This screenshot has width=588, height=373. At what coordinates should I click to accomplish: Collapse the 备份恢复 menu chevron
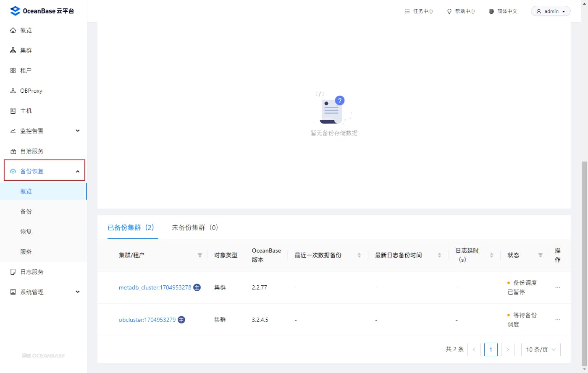pyautogui.click(x=78, y=171)
